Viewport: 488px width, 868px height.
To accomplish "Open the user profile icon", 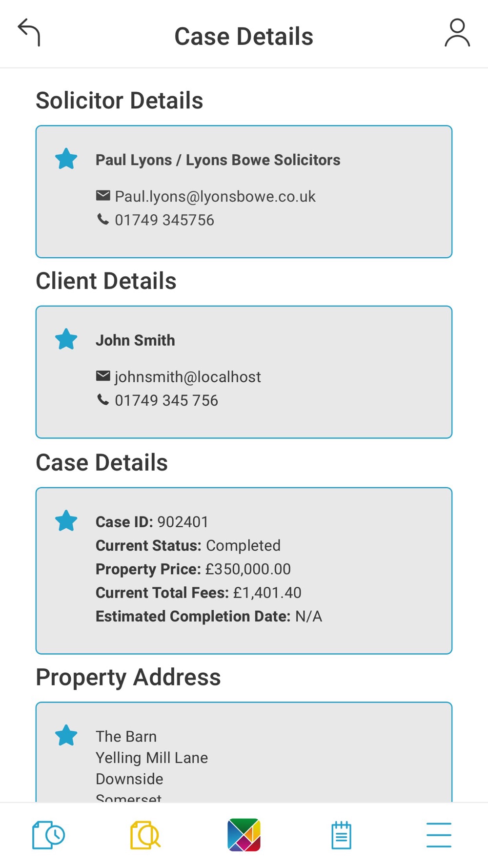I will pos(457,33).
